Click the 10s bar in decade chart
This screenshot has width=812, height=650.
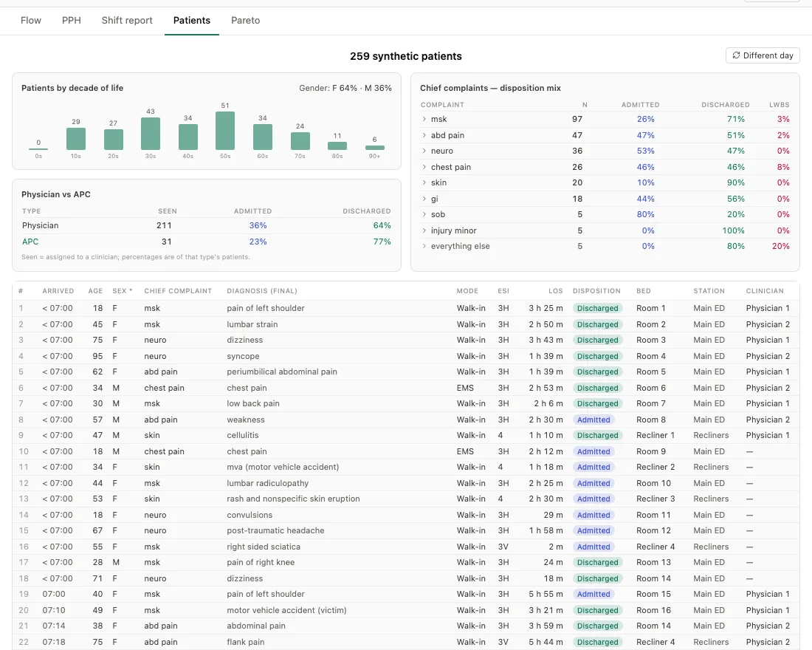75,139
